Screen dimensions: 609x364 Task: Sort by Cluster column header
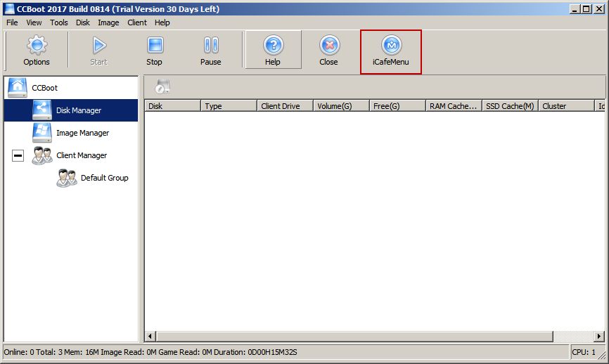point(566,106)
